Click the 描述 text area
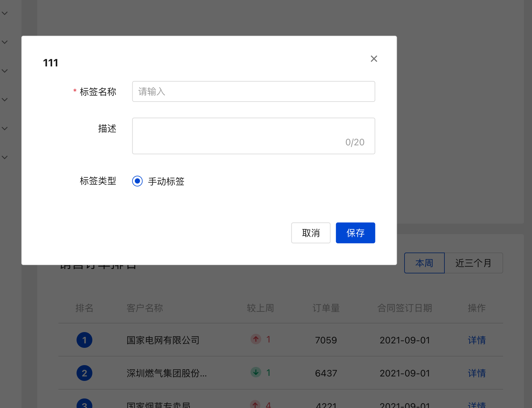The height and width of the screenshot is (408, 532). tap(253, 136)
